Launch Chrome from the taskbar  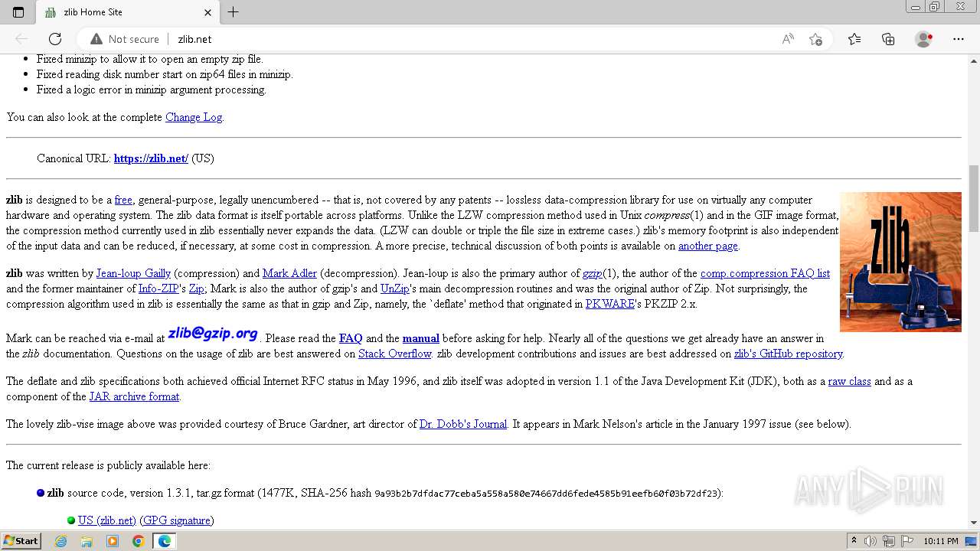pos(138,541)
